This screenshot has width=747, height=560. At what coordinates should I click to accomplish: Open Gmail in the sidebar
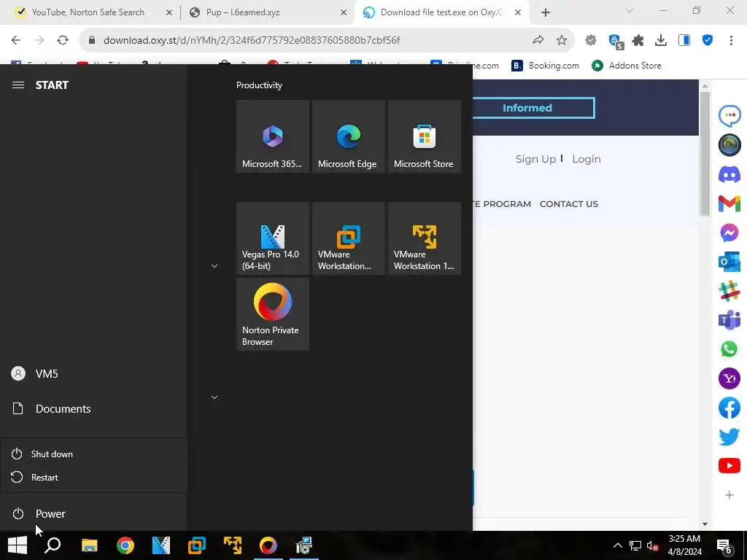pyautogui.click(x=729, y=203)
